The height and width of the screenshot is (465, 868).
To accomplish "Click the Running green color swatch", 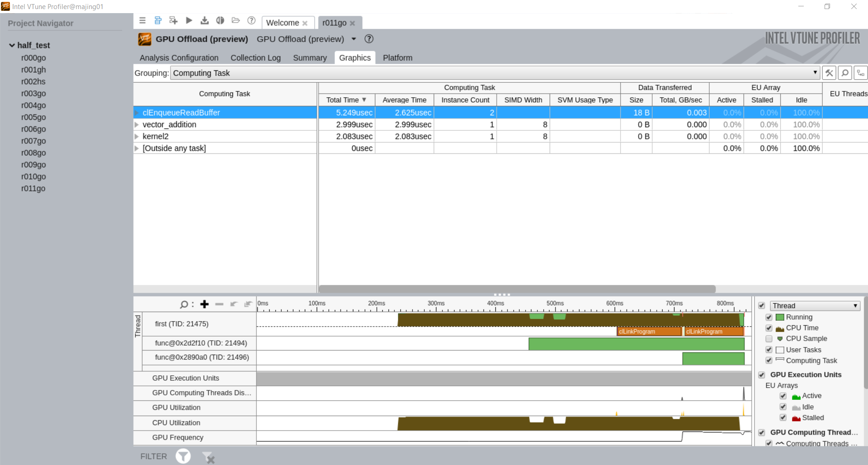I will (x=780, y=317).
